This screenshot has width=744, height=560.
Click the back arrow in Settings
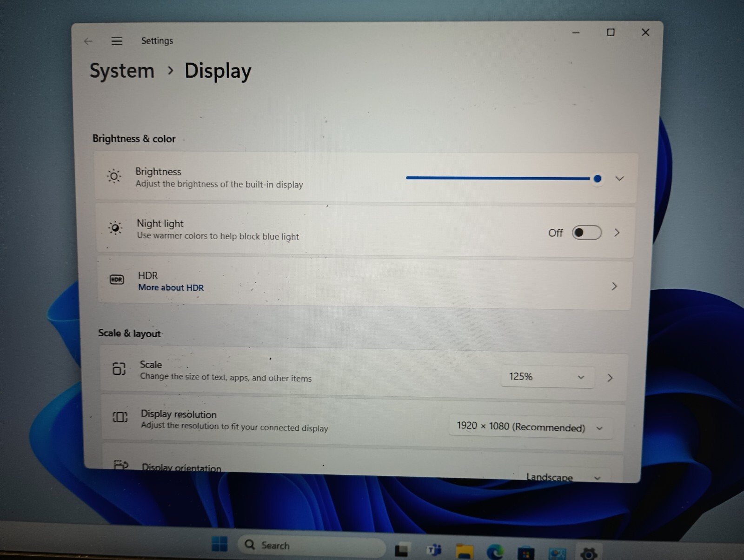click(x=88, y=41)
